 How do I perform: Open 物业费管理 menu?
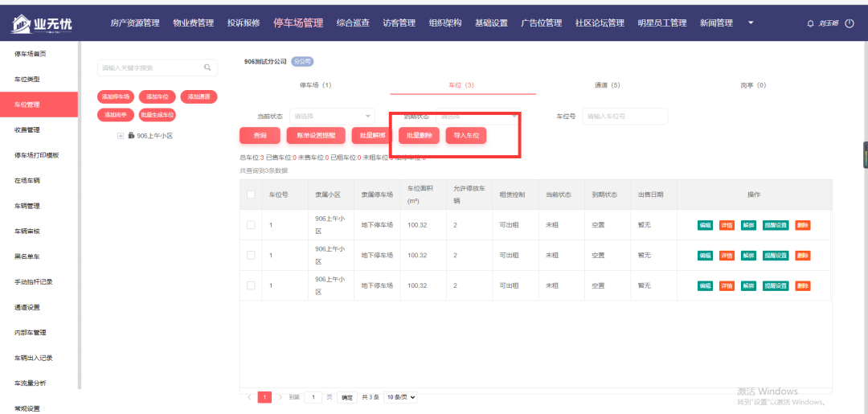193,23
